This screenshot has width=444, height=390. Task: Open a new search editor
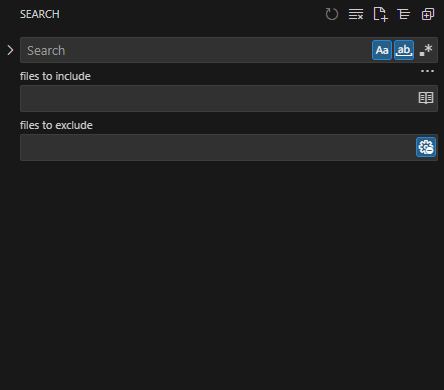[380, 14]
